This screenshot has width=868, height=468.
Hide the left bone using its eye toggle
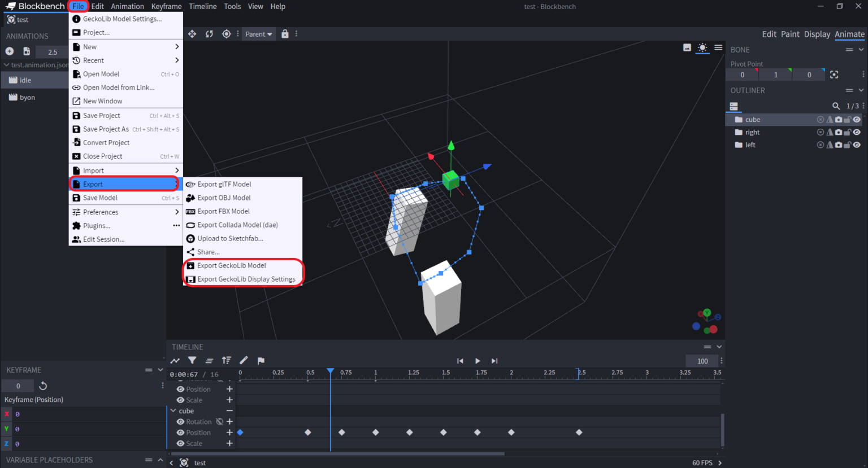pos(857,145)
